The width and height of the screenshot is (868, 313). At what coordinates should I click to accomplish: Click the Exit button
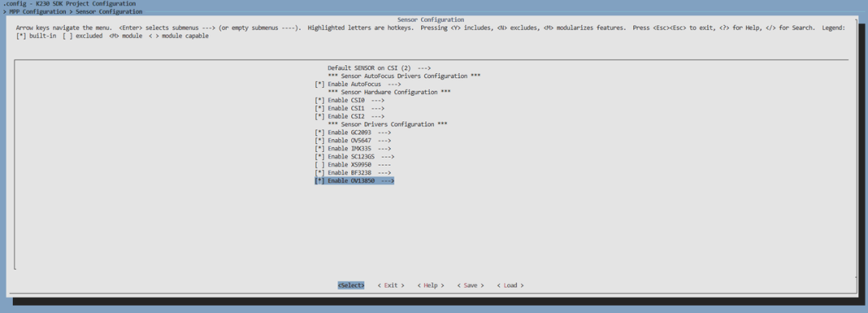pos(391,286)
